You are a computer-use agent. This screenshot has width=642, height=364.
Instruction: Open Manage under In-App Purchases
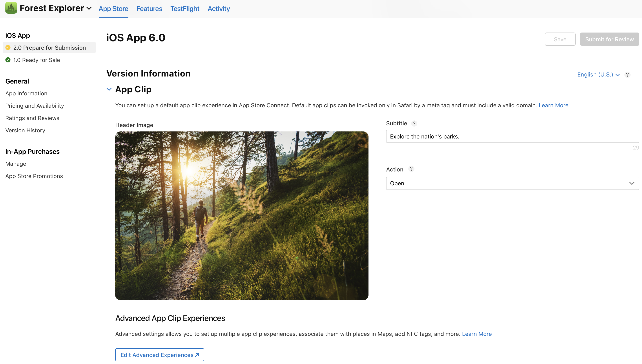tap(16, 164)
